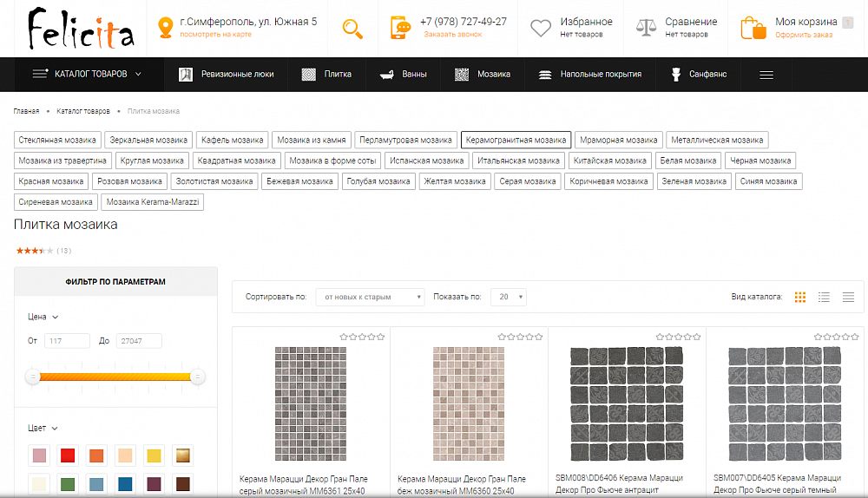The image size is (868, 498).
Task: Open favorites via the heart icon
Action: click(x=540, y=28)
